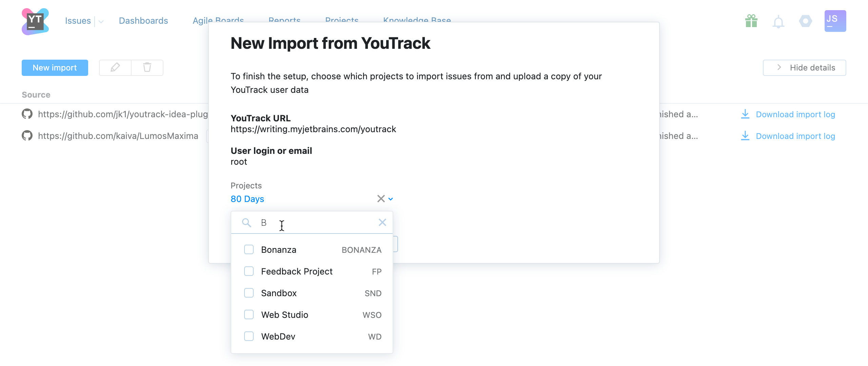Check the Feedback Project checkbox
This screenshot has height=366, width=868.
tap(249, 271)
